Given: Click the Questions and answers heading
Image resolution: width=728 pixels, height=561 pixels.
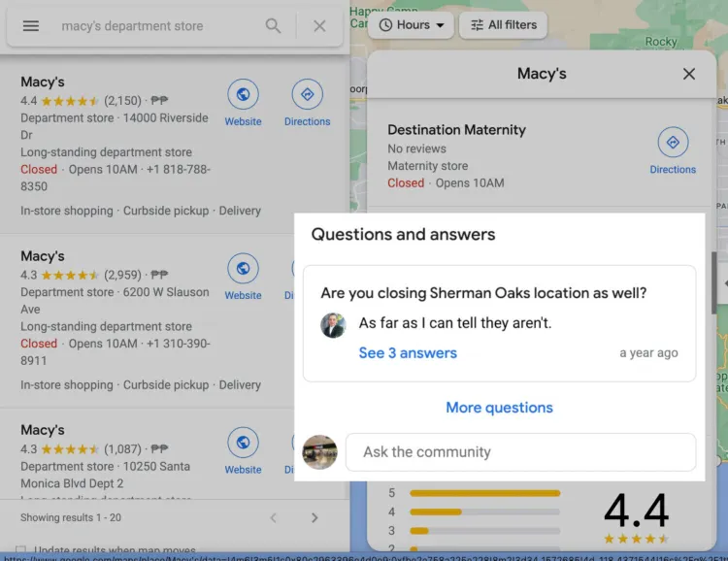Looking at the screenshot, I should coord(403,234).
